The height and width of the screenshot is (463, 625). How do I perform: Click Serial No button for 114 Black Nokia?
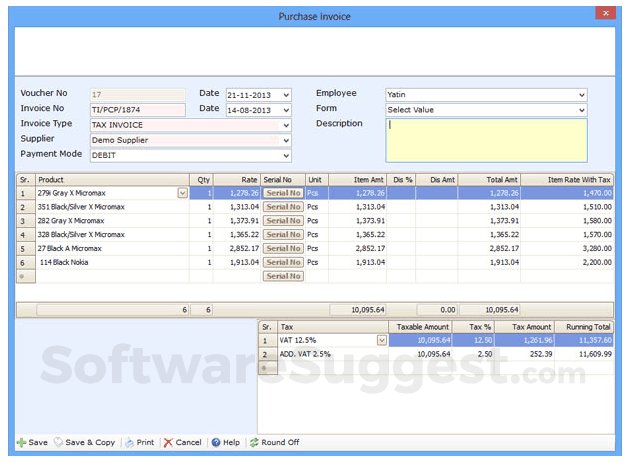(x=283, y=262)
